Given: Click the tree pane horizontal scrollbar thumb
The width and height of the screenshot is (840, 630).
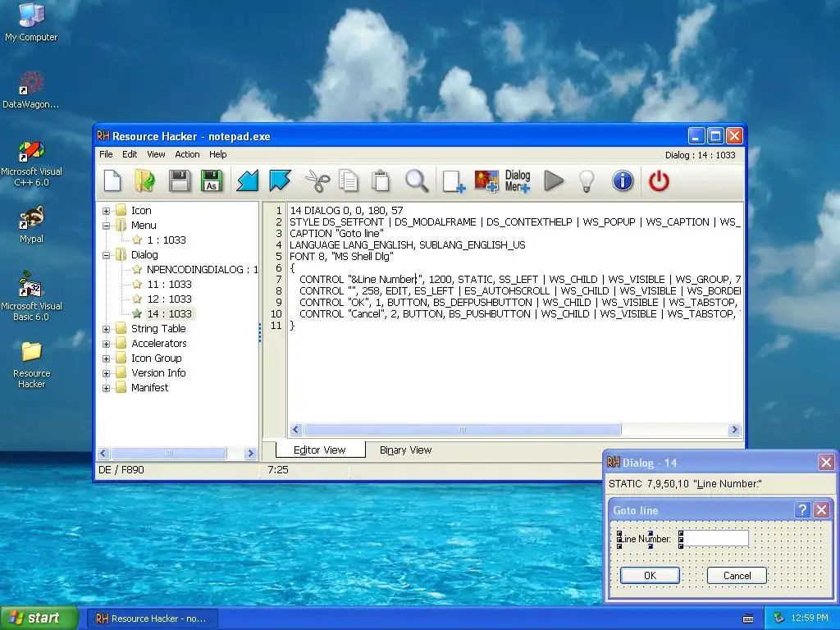Looking at the screenshot, I should pyautogui.click(x=169, y=453).
